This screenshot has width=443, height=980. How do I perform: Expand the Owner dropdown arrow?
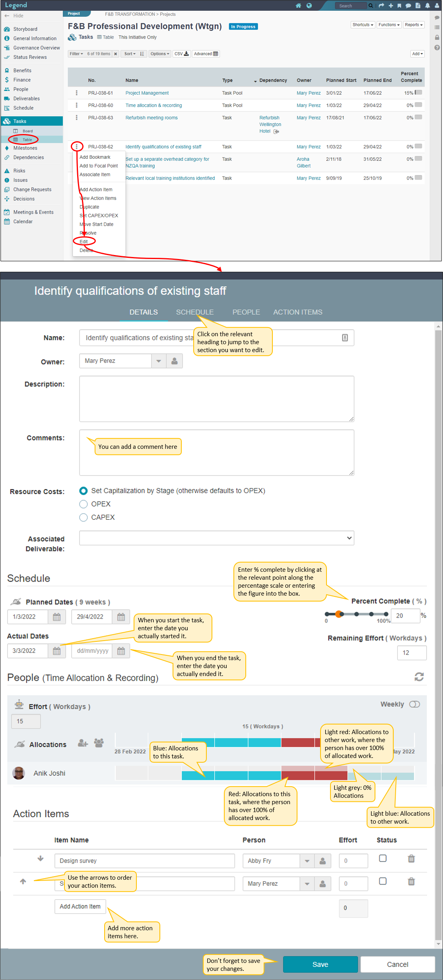[x=159, y=361]
